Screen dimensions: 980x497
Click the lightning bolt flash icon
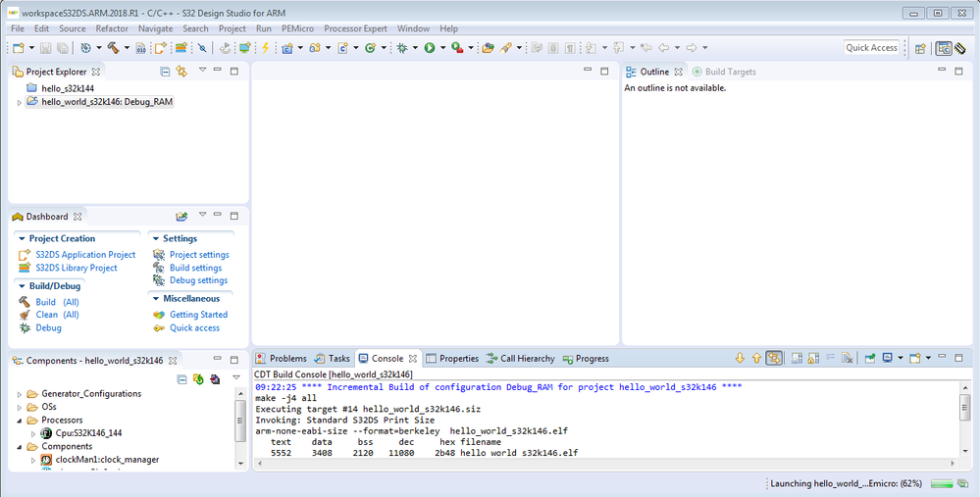(x=265, y=47)
